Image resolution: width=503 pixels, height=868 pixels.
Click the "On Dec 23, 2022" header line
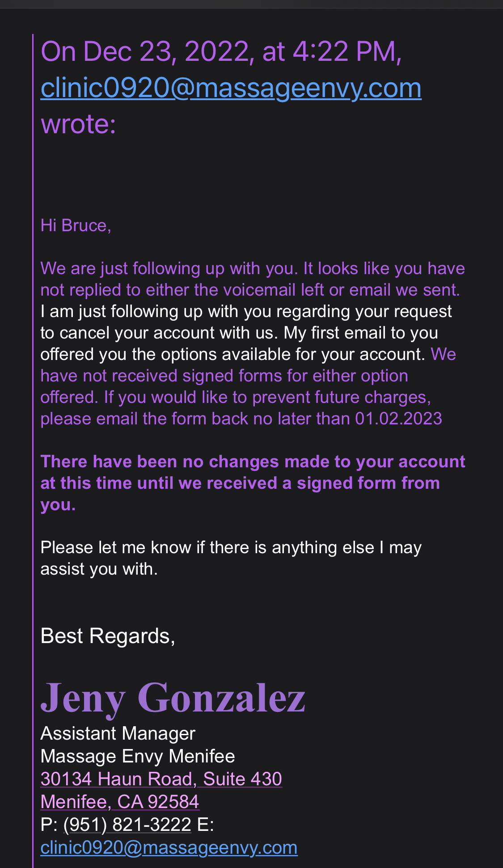pyautogui.click(x=221, y=51)
